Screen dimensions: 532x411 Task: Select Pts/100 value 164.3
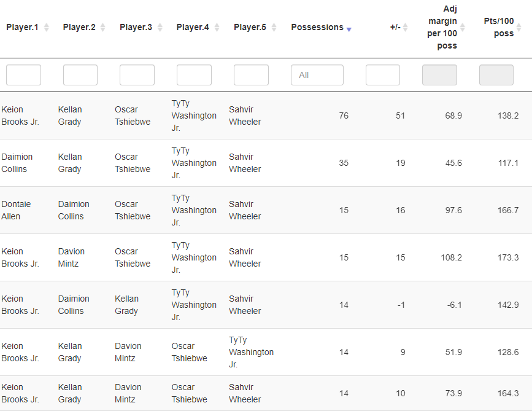pyautogui.click(x=508, y=393)
